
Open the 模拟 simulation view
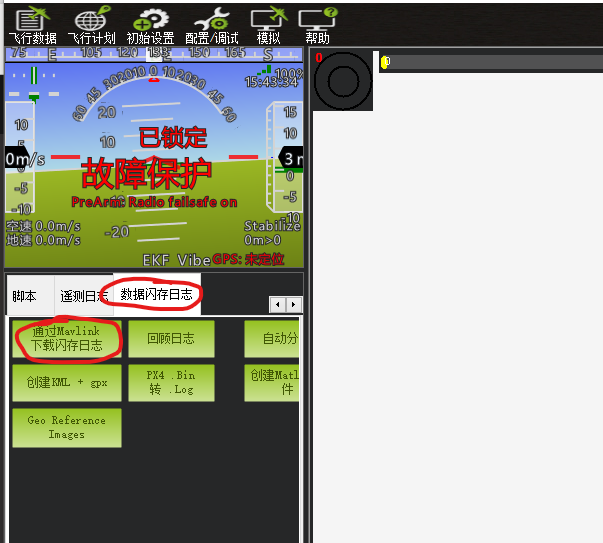268,26
